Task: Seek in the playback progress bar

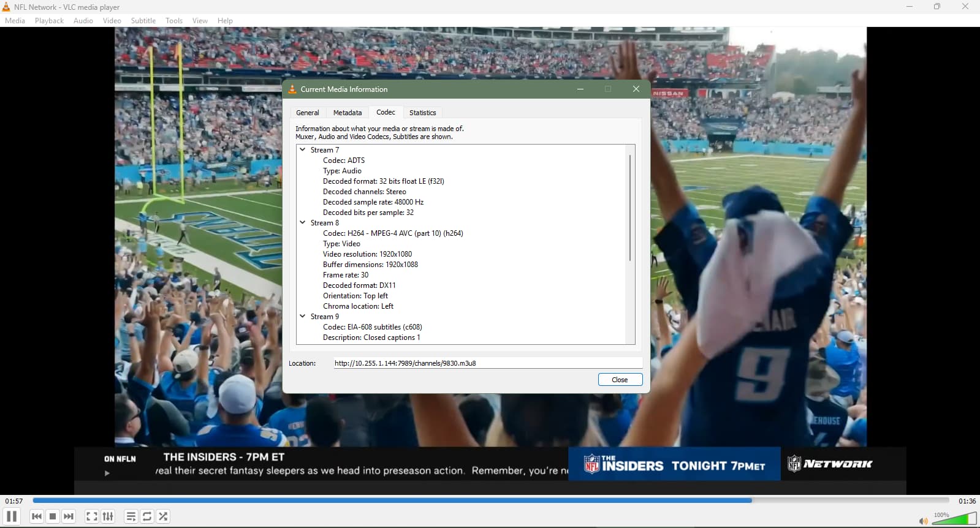Action: (490, 500)
